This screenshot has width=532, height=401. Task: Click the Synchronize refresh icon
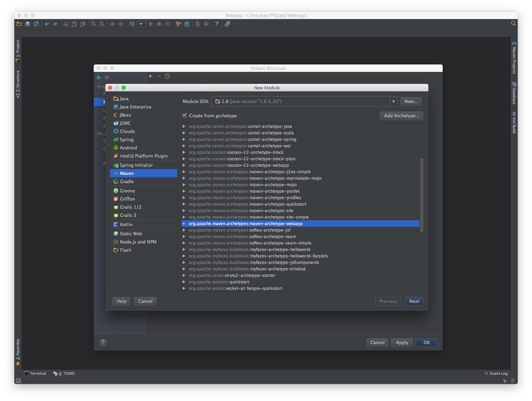click(36, 24)
